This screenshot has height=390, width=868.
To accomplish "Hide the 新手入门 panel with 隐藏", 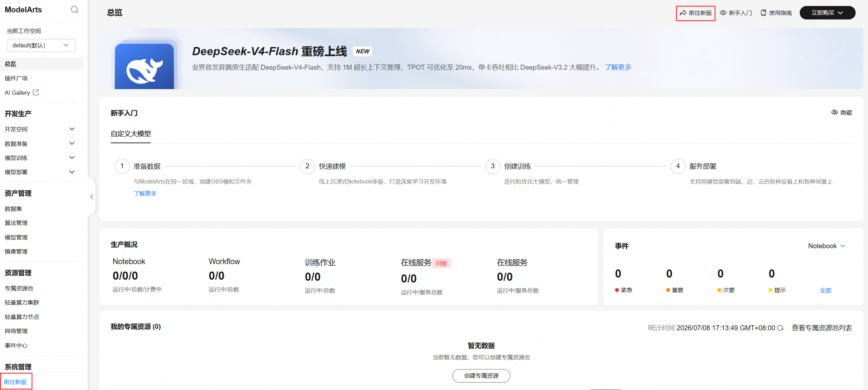I will (841, 112).
